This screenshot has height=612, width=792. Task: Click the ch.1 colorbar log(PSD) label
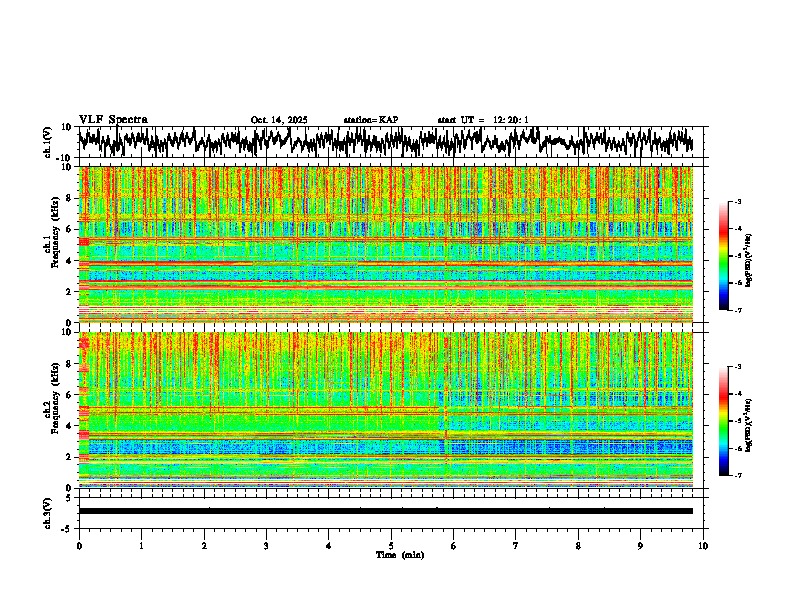[749, 261]
